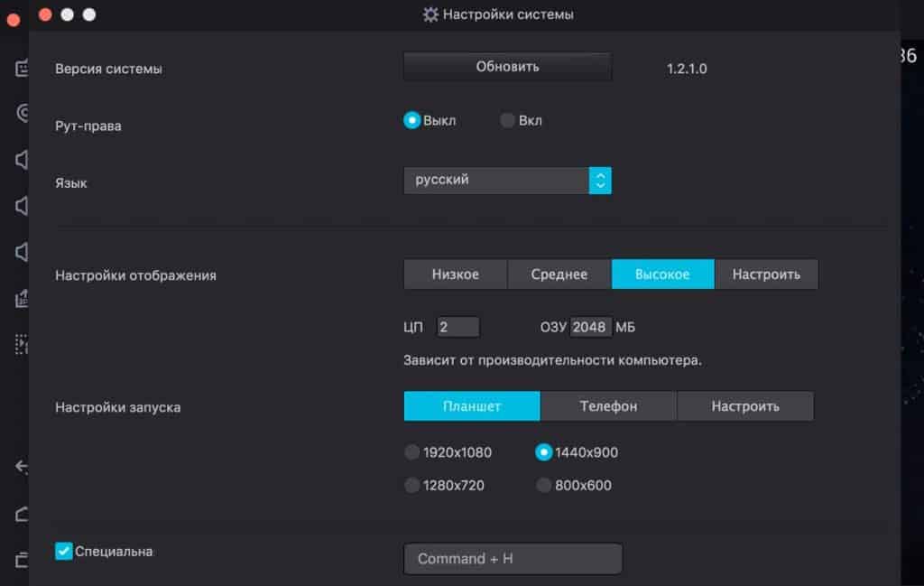The height and width of the screenshot is (586, 924).
Task: Open the location target icon in sidebar
Action: coord(23,113)
